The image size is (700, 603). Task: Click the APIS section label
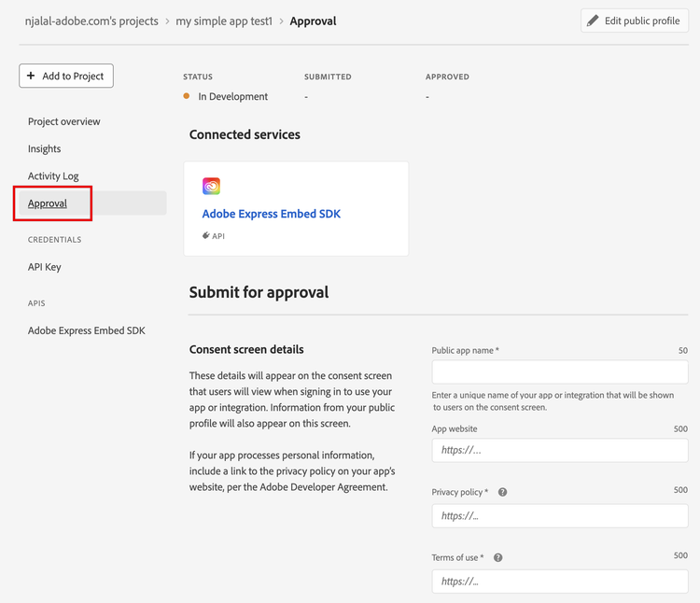coord(36,303)
